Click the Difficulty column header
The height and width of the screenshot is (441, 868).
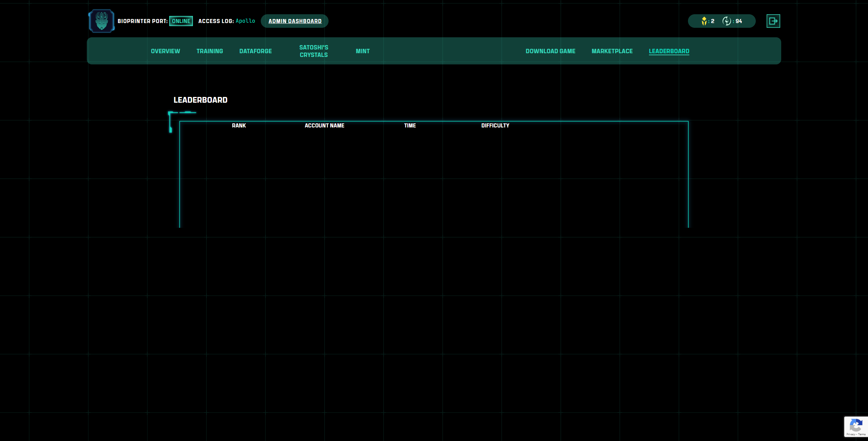495,125
